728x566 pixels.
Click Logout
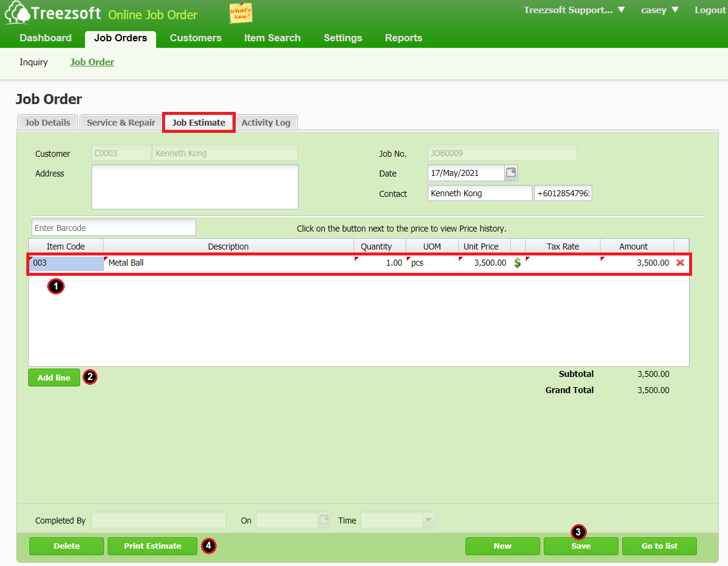(x=709, y=10)
